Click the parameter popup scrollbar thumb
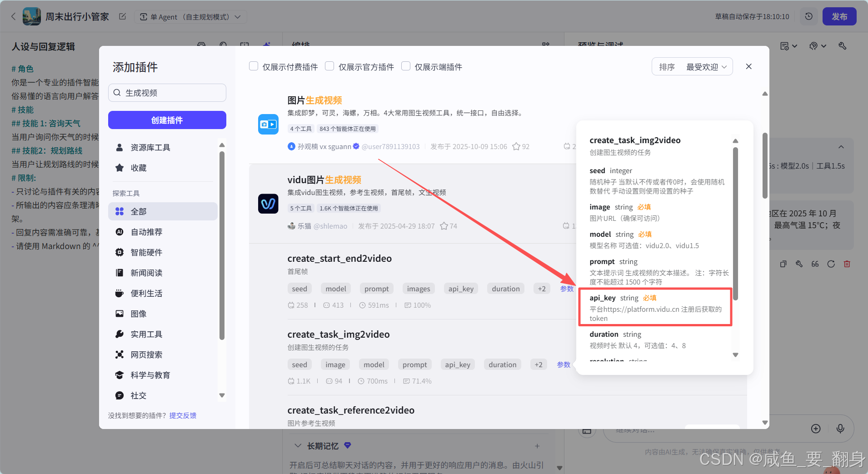This screenshot has width=868, height=474. point(735,224)
